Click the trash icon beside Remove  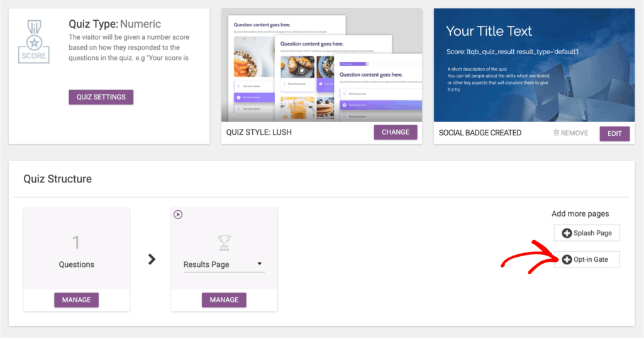(556, 133)
